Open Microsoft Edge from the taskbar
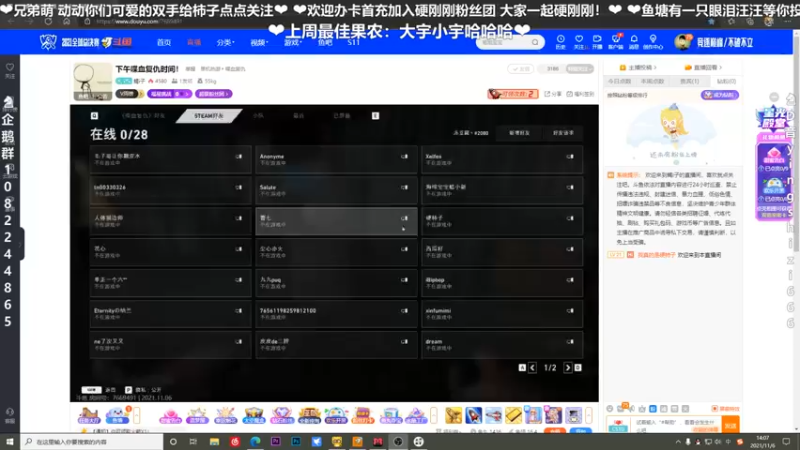Viewport: 800px width, 450px height. 255,442
